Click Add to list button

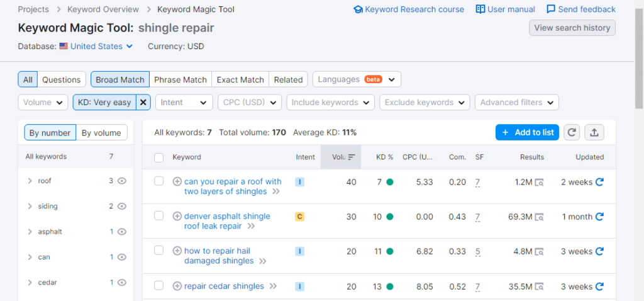[x=527, y=132]
